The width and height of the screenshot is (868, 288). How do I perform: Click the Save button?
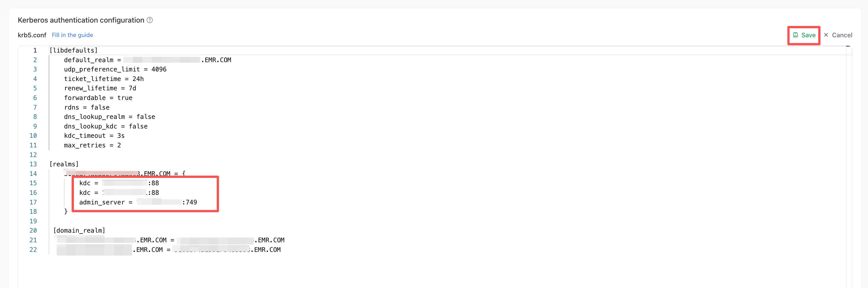tap(804, 35)
